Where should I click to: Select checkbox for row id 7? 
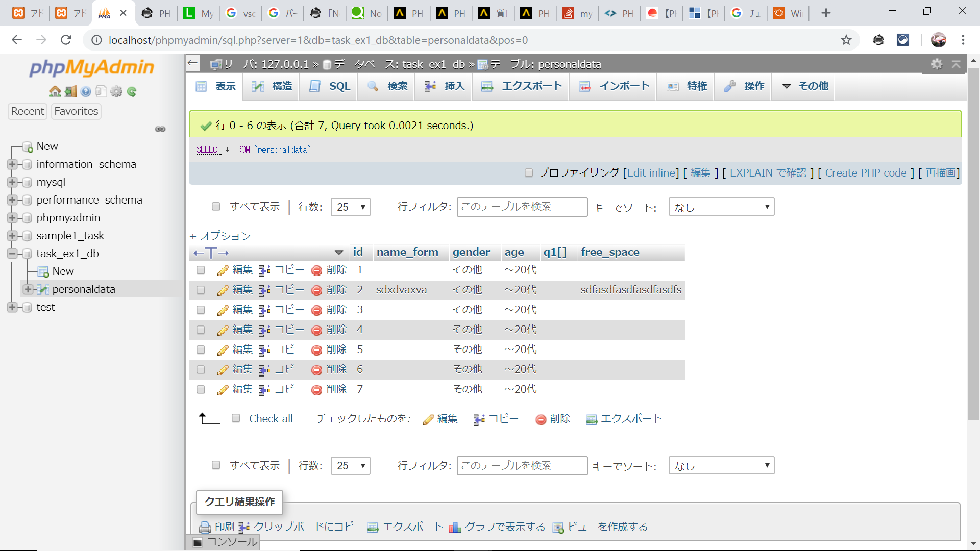pyautogui.click(x=201, y=390)
